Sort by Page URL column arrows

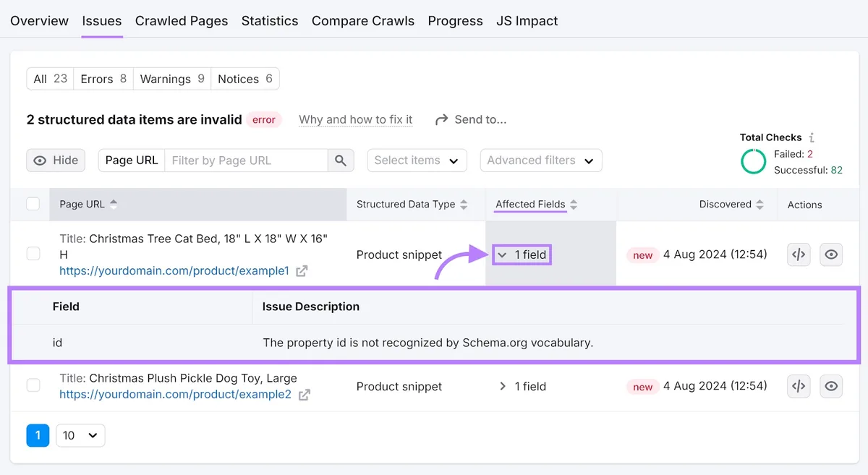click(x=114, y=205)
